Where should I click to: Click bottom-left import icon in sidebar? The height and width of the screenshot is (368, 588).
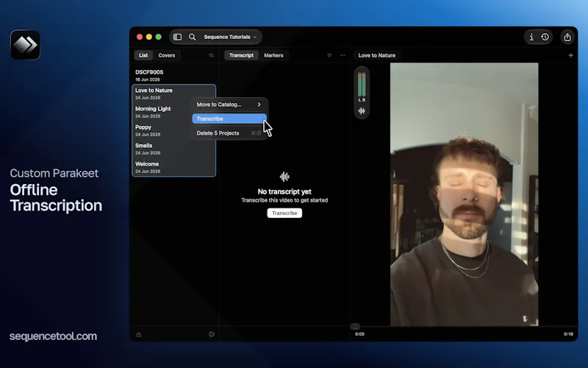[139, 335]
